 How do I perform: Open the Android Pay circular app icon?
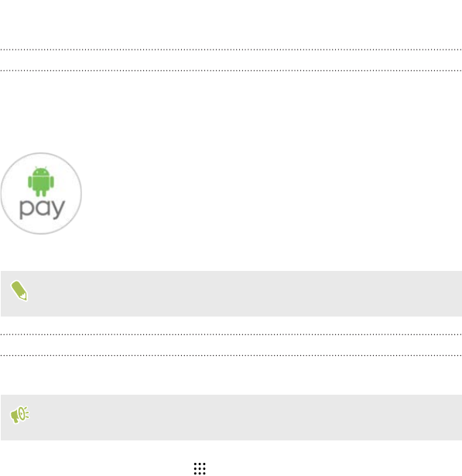[x=41, y=193]
